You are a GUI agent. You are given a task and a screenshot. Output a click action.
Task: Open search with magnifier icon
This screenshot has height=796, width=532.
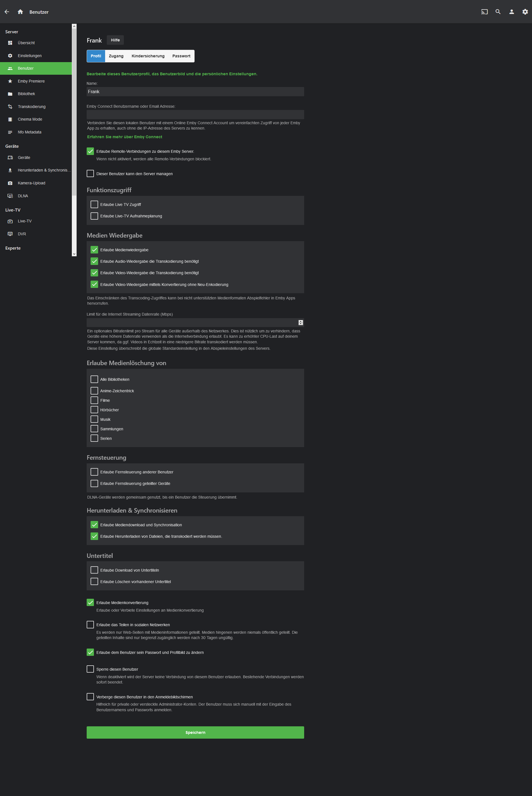click(498, 12)
